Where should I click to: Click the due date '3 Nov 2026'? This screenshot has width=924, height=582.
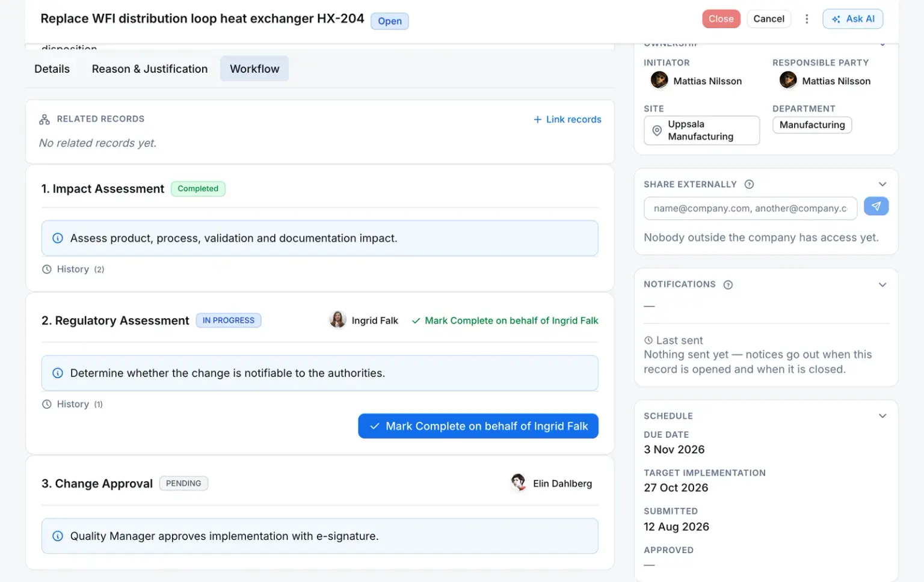674,450
